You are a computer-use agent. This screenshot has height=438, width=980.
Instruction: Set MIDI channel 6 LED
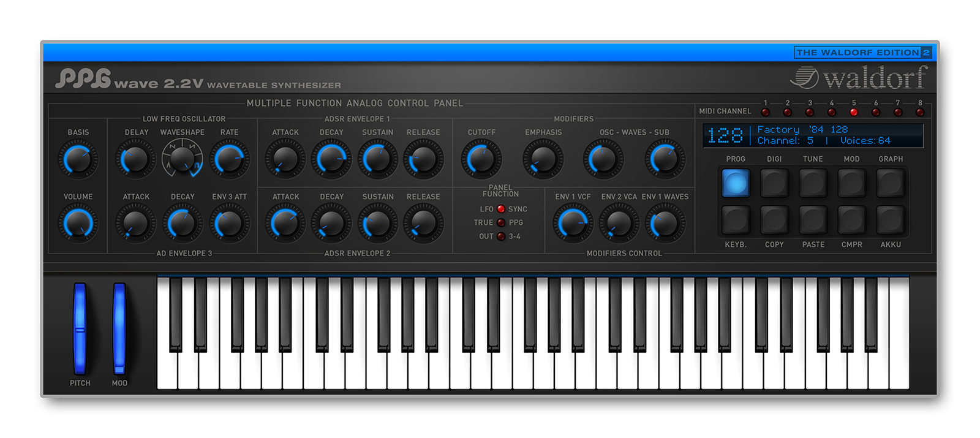876,112
